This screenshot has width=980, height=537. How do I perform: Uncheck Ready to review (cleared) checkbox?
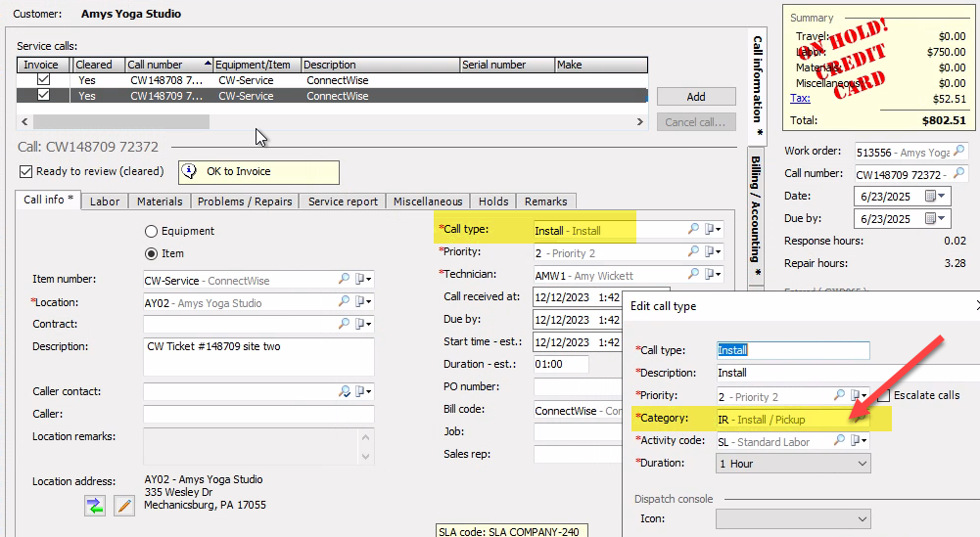coord(25,171)
